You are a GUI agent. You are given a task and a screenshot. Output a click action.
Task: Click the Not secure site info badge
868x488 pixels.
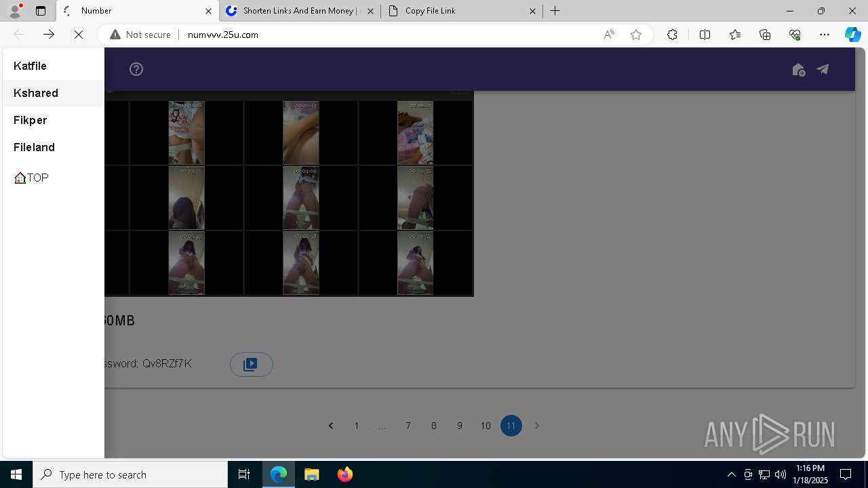(x=140, y=35)
